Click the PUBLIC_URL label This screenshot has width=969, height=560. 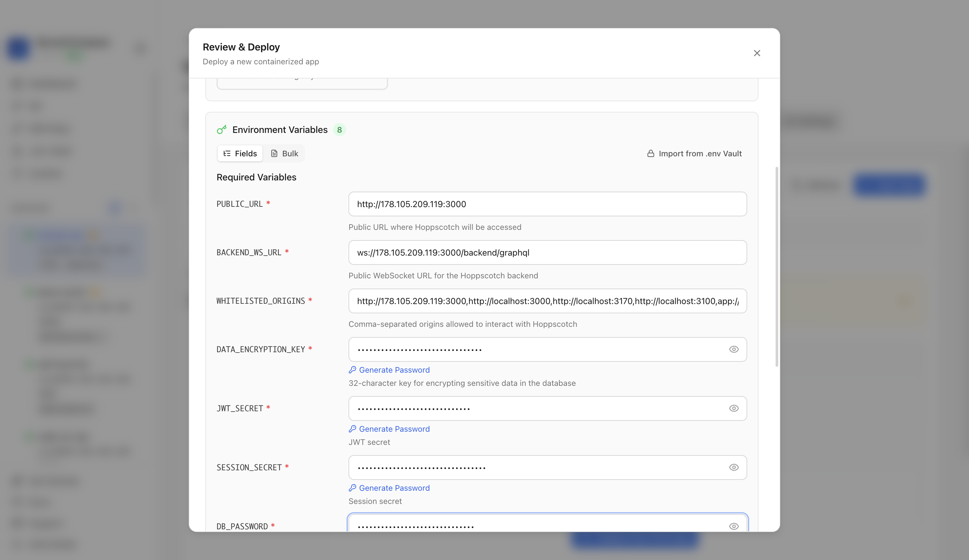tap(239, 204)
